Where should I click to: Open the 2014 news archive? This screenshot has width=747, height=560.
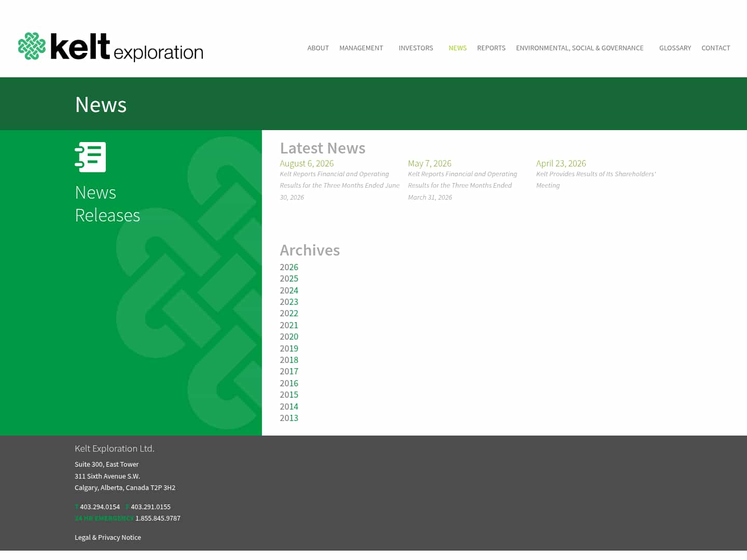(x=289, y=407)
